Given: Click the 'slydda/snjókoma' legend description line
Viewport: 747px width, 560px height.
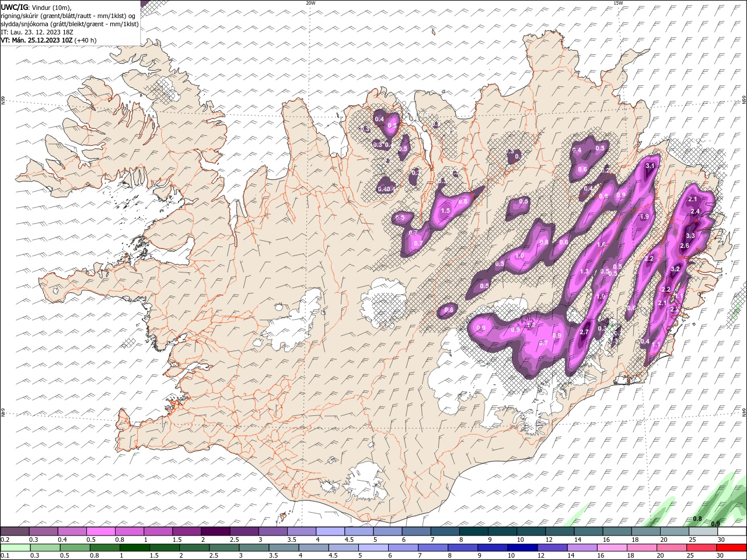Looking at the screenshot, I should pyautogui.click(x=69, y=24).
